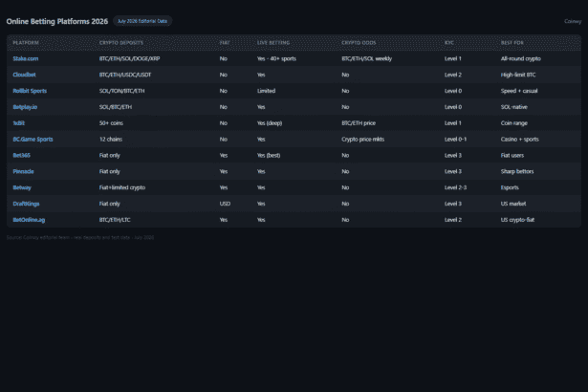Viewport: 588px width, 392px height.
Task: Select the 50+ coins cell
Action: [x=111, y=123]
